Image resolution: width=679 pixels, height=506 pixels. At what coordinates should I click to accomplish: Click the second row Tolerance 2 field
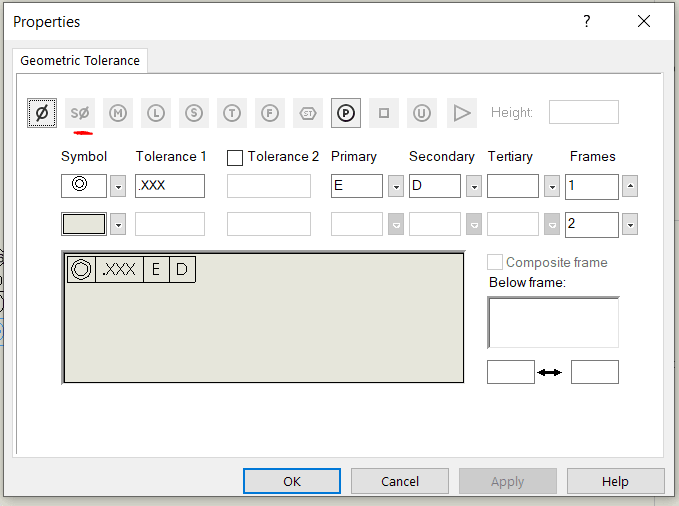[269, 224]
